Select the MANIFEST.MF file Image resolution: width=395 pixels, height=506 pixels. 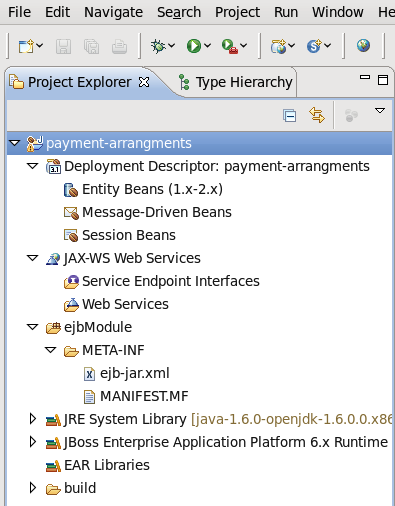tap(144, 396)
